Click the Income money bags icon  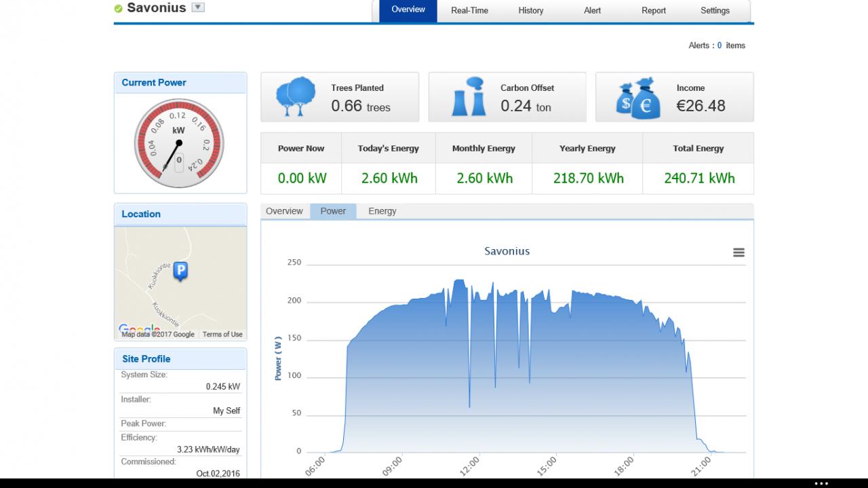pyautogui.click(x=638, y=98)
